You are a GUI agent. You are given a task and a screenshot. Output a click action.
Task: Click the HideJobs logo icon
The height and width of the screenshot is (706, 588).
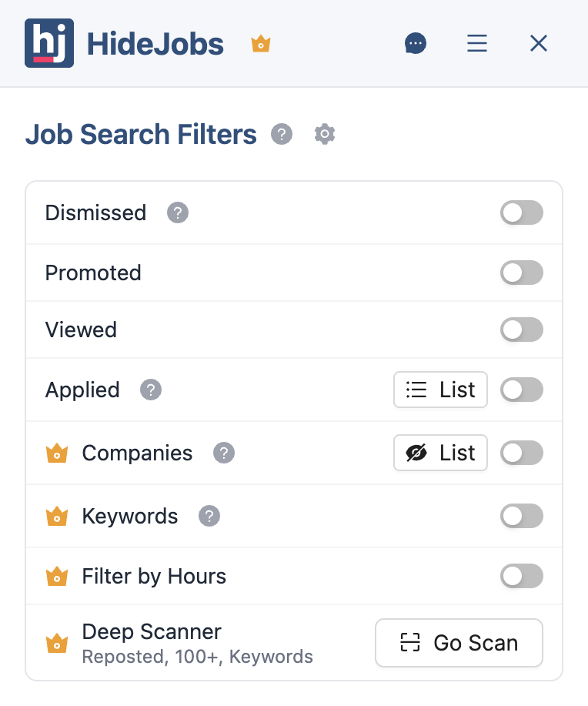(49, 43)
